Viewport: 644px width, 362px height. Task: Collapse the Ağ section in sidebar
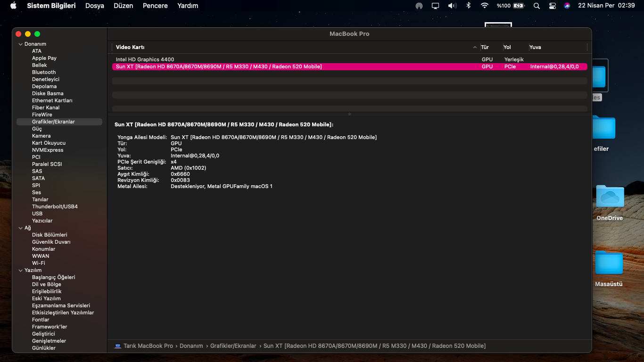pos(20,228)
